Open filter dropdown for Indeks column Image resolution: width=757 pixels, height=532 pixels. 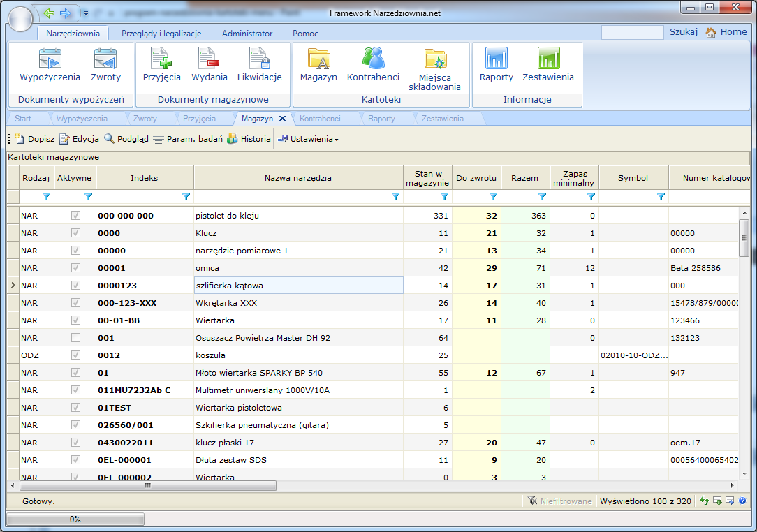point(186,198)
